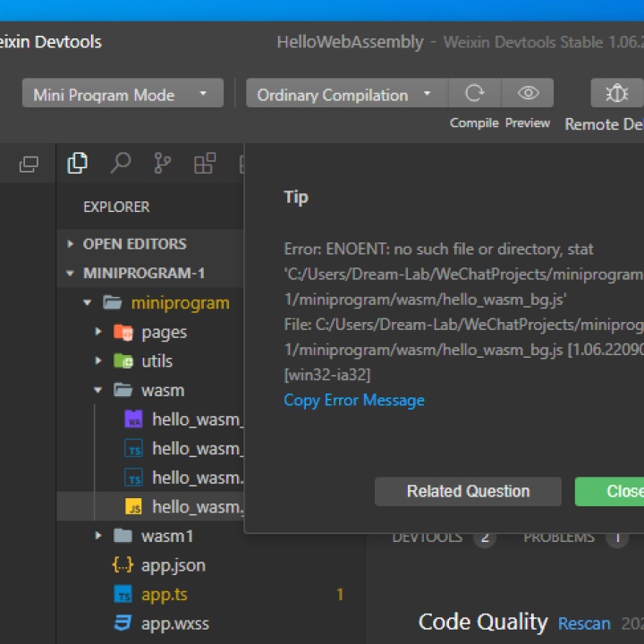Click the yellow JS file icon
Screen dimensions: 644x644
[133, 507]
